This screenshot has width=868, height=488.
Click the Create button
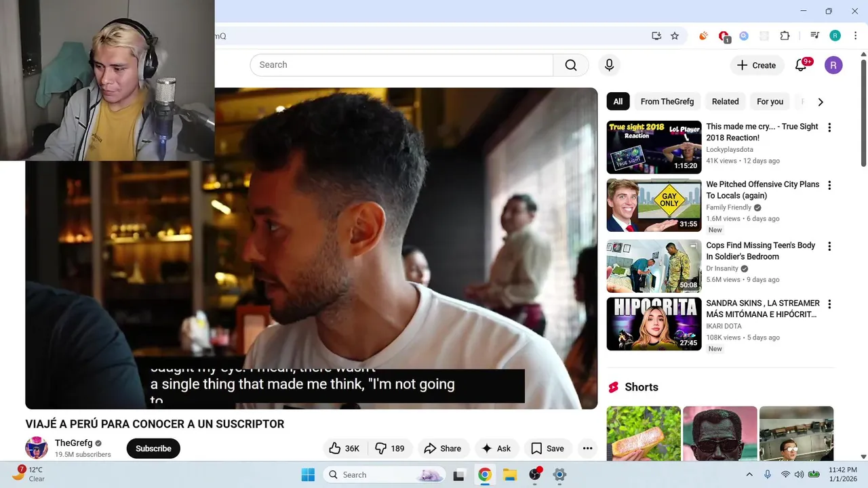pyautogui.click(x=757, y=65)
